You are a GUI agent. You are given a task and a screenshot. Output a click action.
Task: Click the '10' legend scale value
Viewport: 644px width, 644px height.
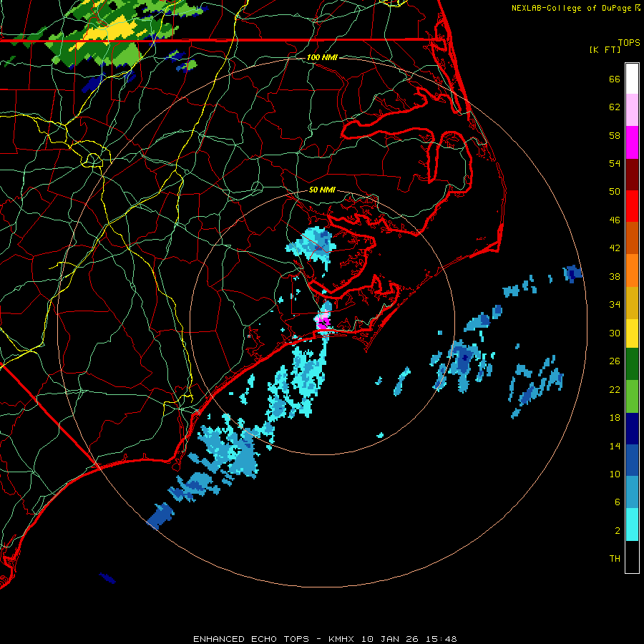(x=615, y=474)
